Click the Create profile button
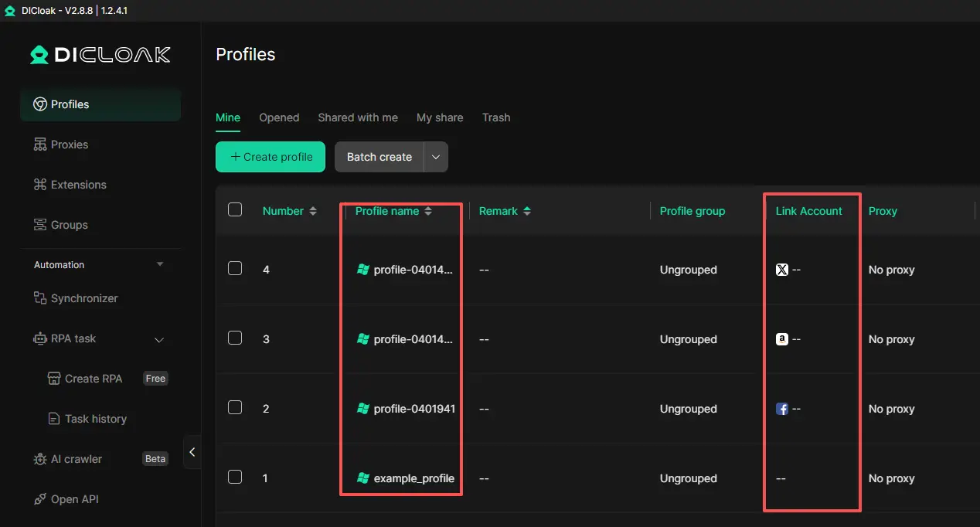This screenshot has width=980, height=527. coord(271,157)
